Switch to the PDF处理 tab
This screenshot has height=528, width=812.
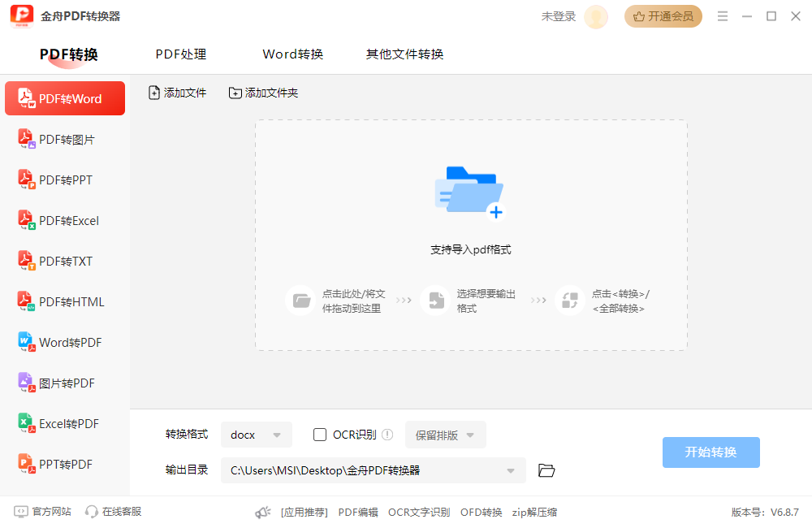pos(180,54)
